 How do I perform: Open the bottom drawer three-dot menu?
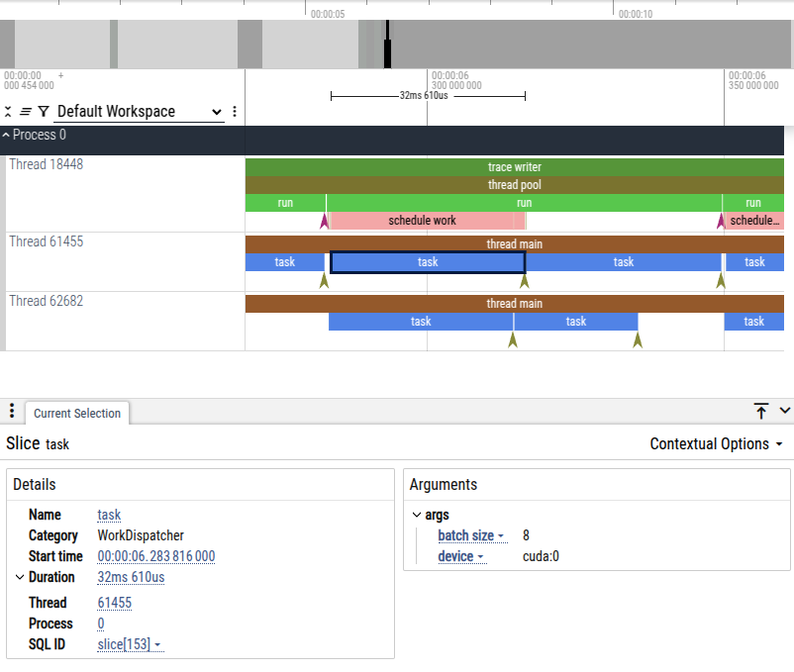pos(11,412)
